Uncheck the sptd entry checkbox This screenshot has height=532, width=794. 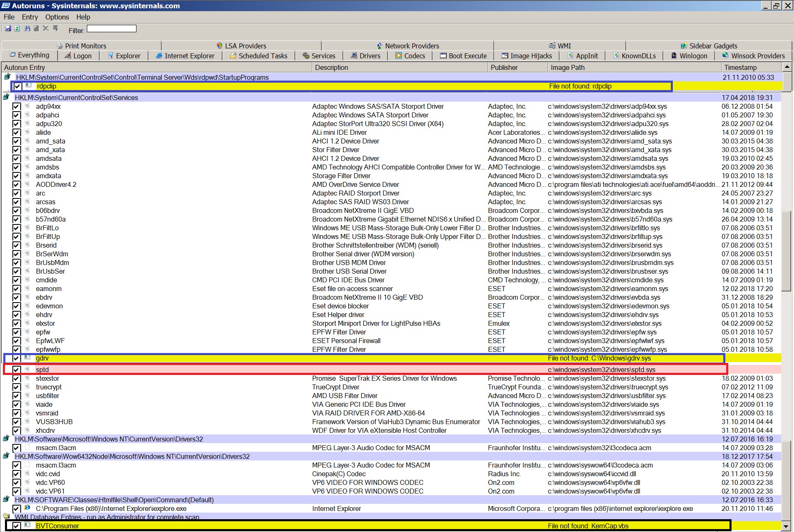17,370
